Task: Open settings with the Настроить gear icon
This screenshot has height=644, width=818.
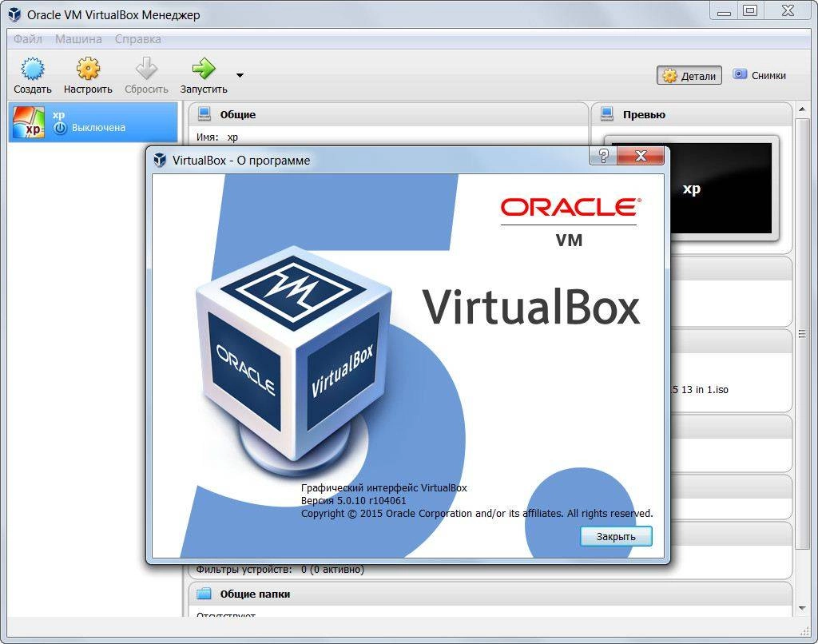Action: coord(88,69)
